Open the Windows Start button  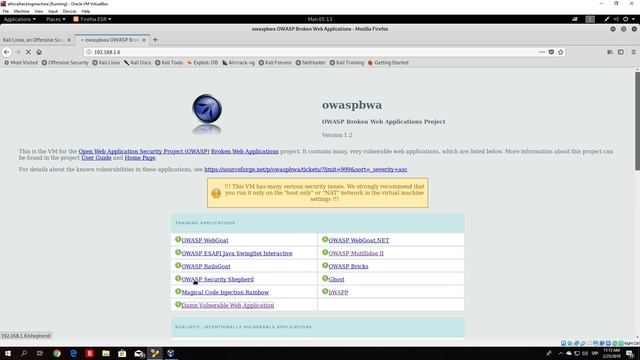(7, 353)
